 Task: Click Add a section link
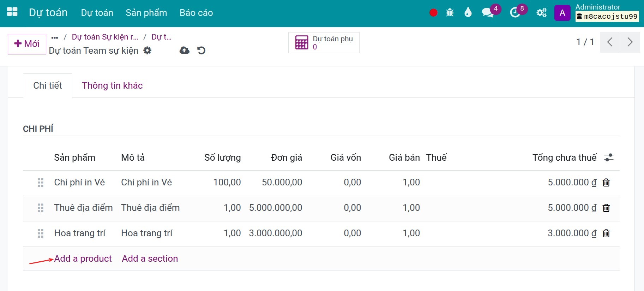click(x=150, y=259)
